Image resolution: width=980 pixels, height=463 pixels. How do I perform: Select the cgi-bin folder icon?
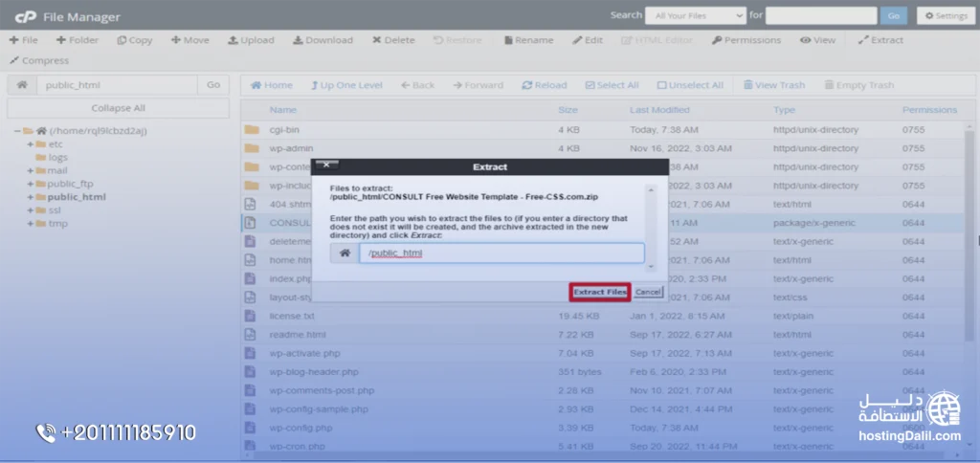[x=252, y=130]
